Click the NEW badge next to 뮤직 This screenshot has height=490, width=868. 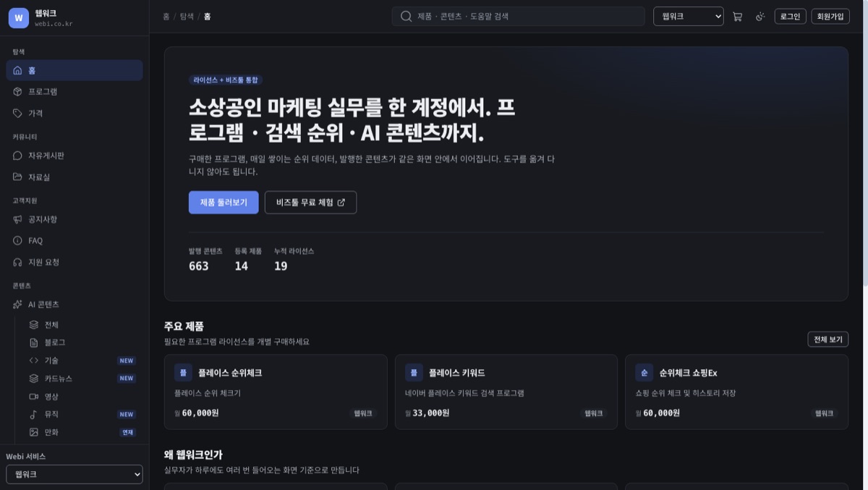coord(127,415)
